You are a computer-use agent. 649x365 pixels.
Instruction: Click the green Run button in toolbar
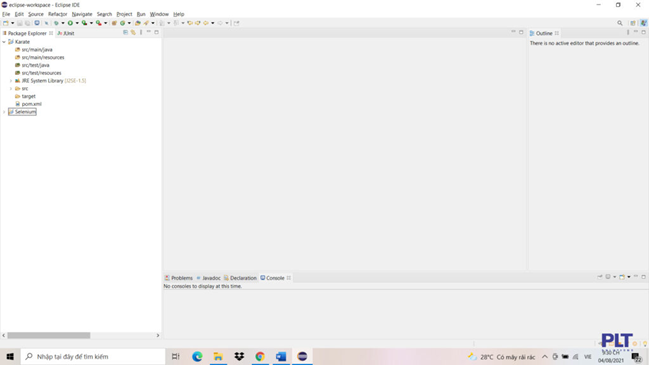[x=70, y=23]
